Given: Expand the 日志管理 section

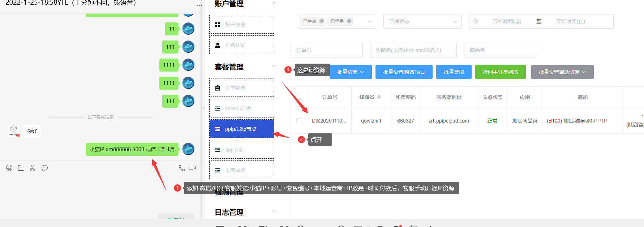Looking at the screenshot, I should tap(274, 211).
